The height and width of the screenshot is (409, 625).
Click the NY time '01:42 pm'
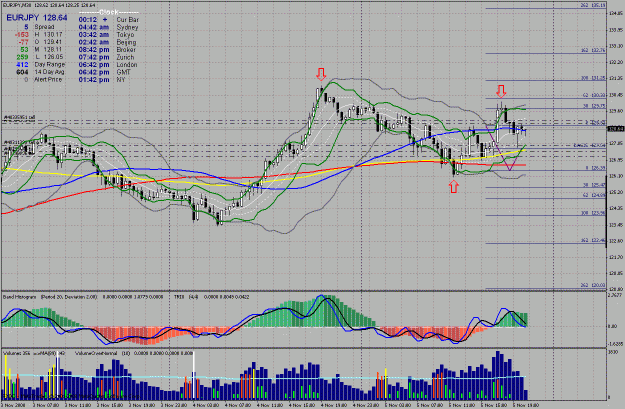pyautogui.click(x=94, y=79)
